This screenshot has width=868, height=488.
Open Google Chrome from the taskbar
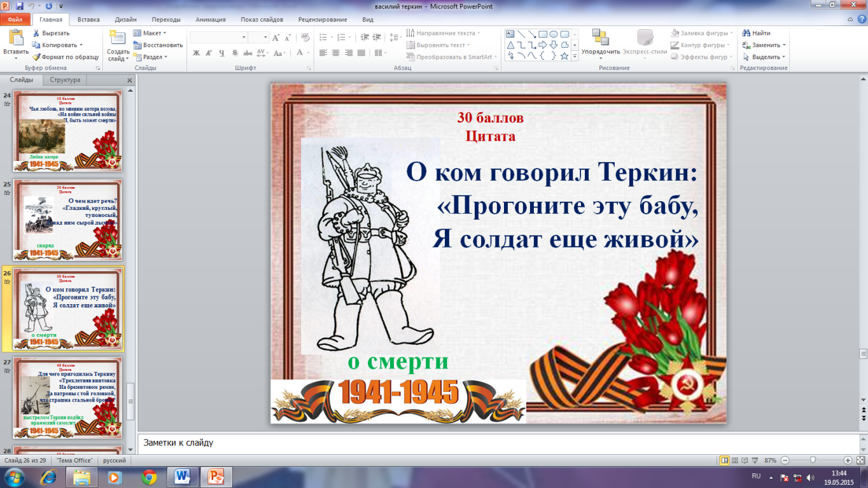150,477
